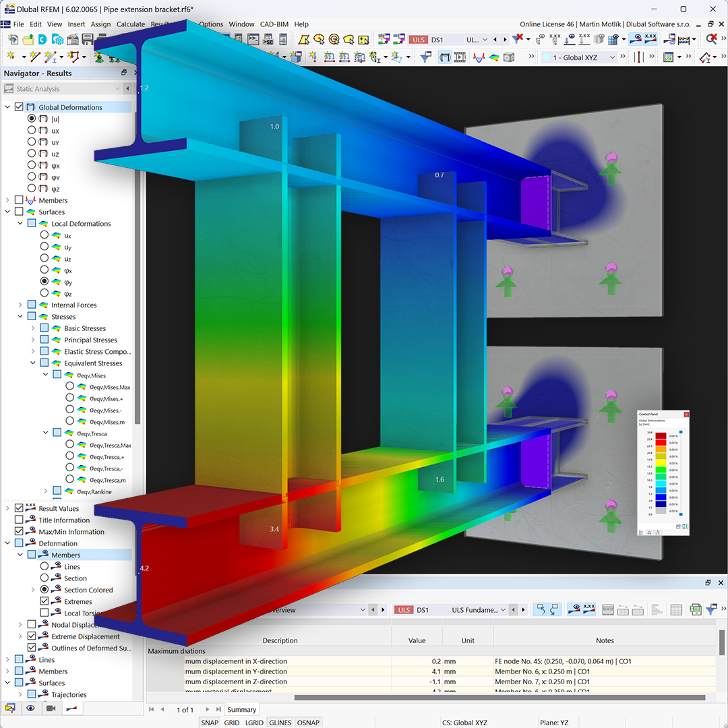Toggle the Extremes checkbox
The height and width of the screenshot is (728, 728).
tap(44, 601)
